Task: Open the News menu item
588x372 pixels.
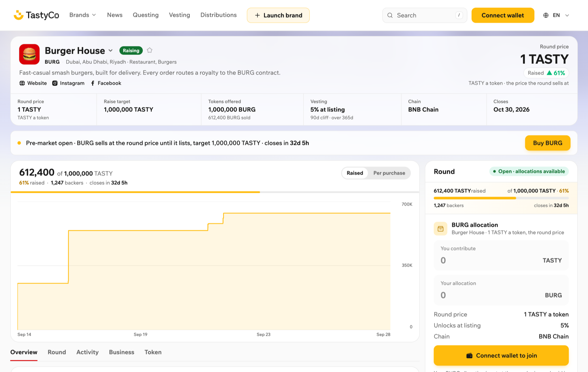Action: point(115,15)
